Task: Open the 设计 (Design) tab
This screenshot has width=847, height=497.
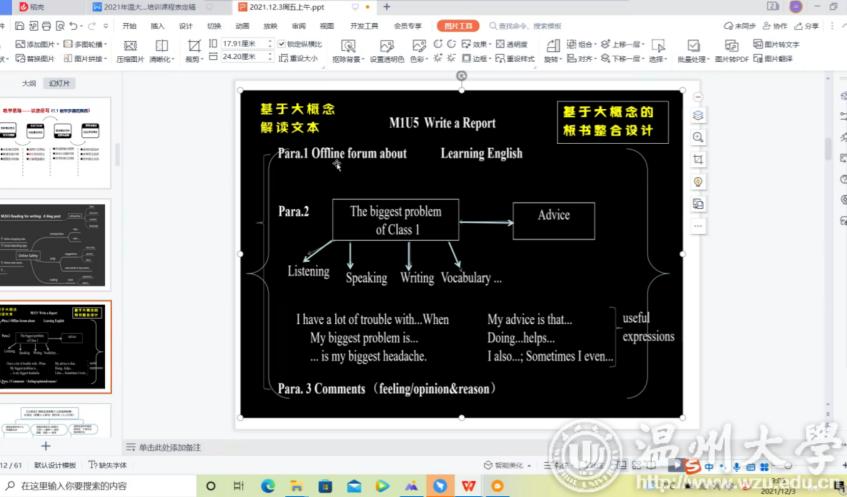Action: (x=186, y=26)
